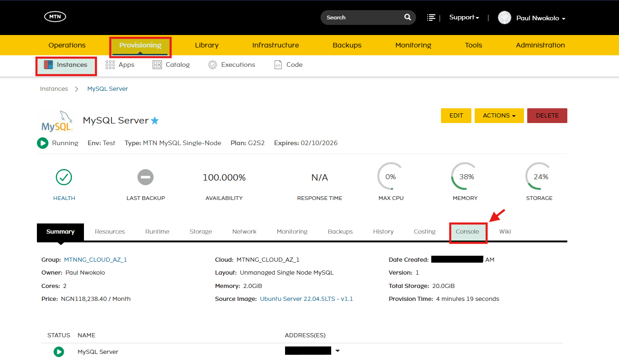This screenshot has width=619, height=364.
Task: Switch to the Costing tab
Action: pos(425,232)
